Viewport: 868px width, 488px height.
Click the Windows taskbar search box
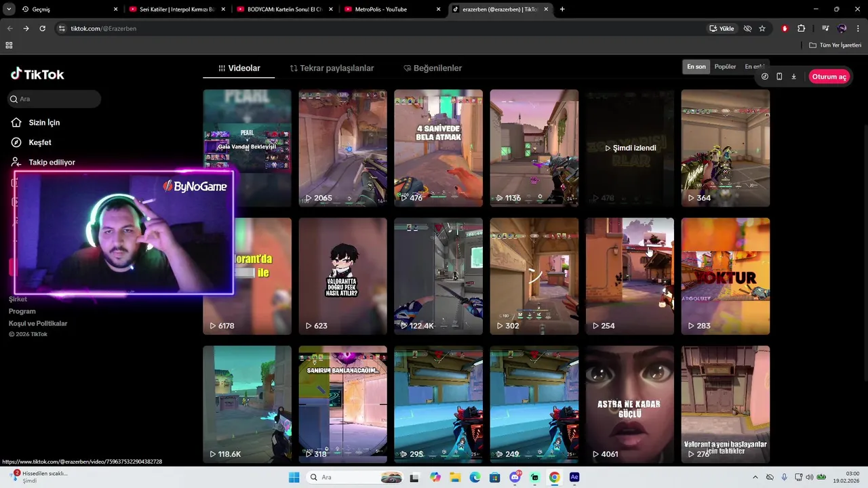(355, 477)
